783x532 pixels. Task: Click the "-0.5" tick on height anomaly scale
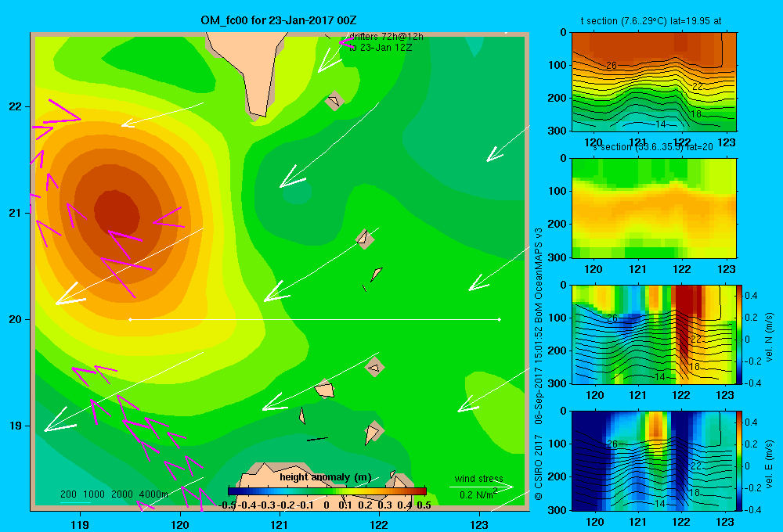click(x=227, y=505)
